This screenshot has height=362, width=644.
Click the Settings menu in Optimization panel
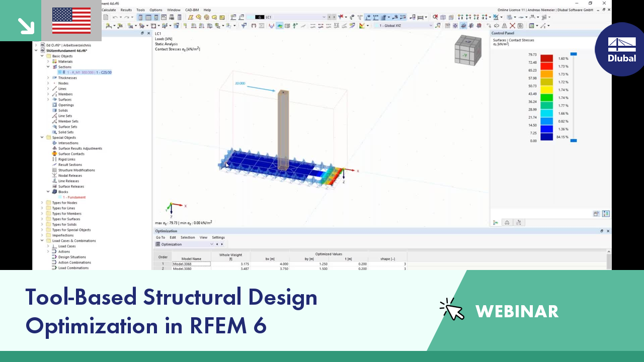point(218,237)
